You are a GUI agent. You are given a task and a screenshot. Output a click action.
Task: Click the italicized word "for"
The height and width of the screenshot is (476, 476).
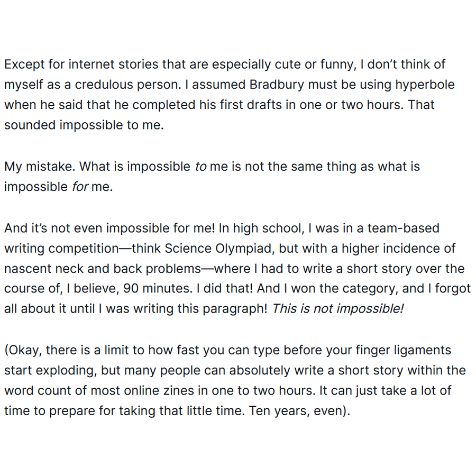pyautogui.click(x=80, y=187)
